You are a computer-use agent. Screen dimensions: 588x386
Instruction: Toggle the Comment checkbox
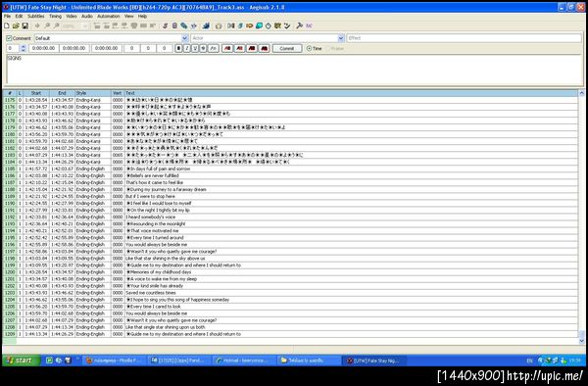click(9, 38)
